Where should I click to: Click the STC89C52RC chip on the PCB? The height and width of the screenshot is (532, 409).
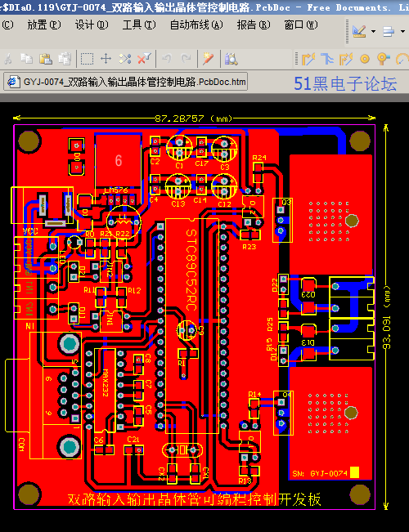tap(192, 326)
